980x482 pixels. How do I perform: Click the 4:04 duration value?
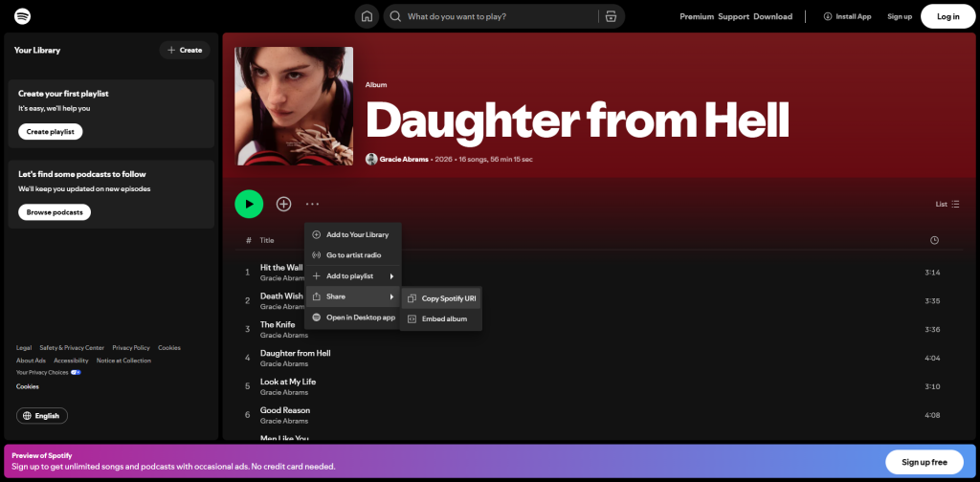932,359
